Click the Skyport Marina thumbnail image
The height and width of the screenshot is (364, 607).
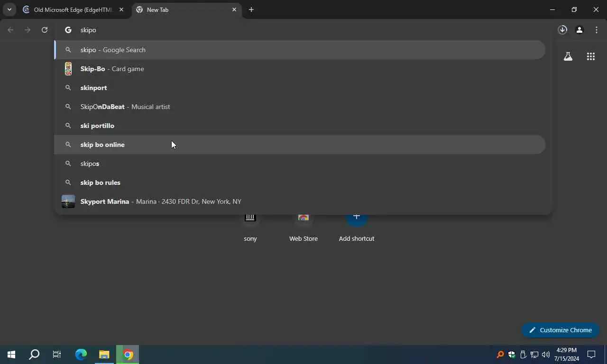click(68, 201)
